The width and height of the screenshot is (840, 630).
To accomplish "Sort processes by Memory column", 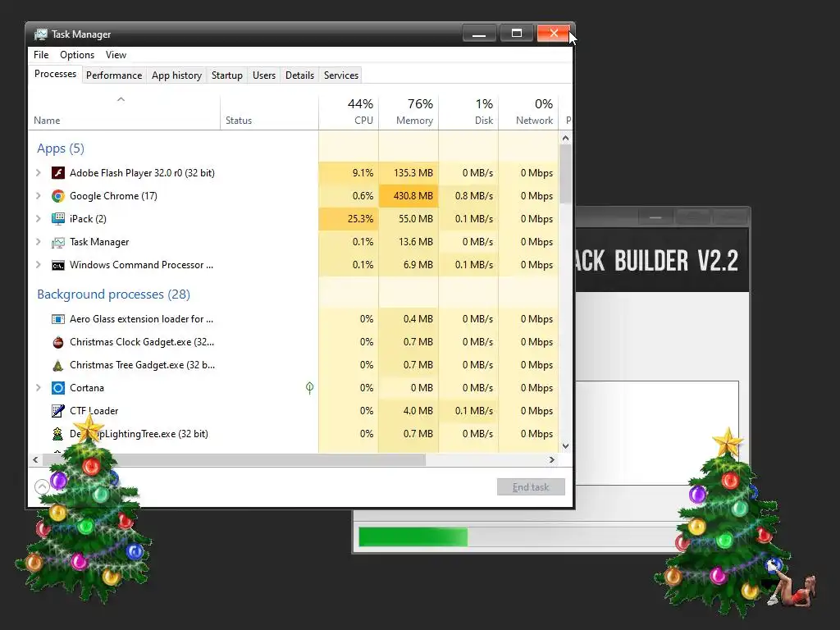I will [409, 112].
